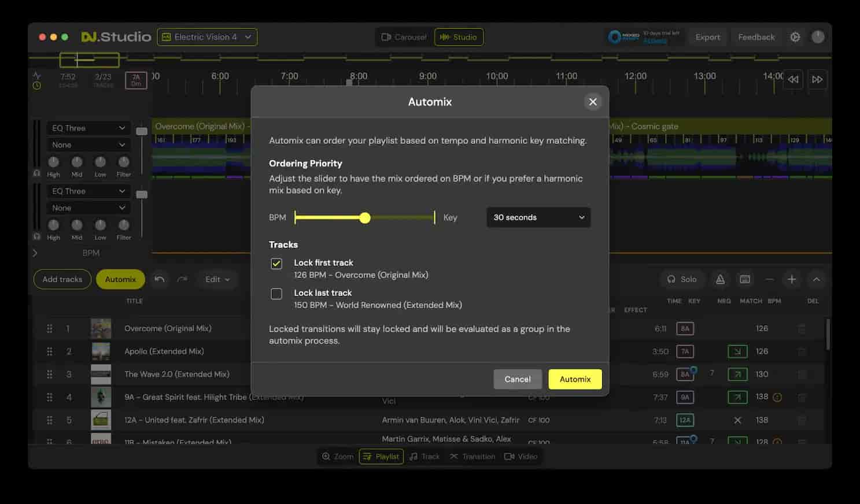
Task: Switch to the Playlist tab
Action: 381,456
